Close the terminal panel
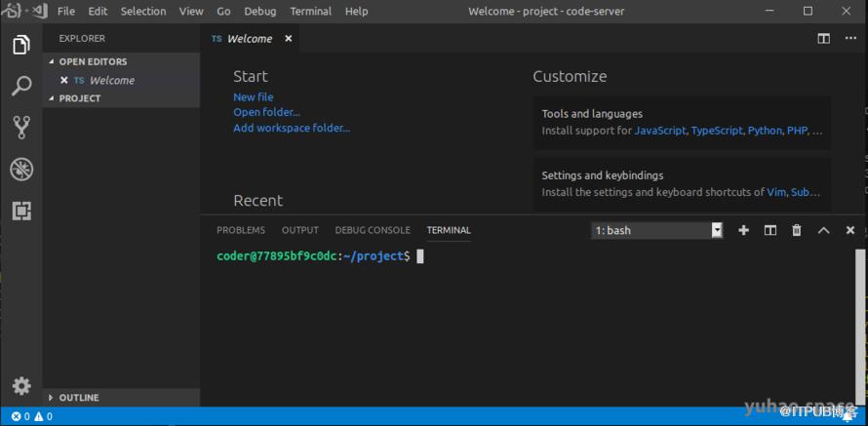This screenshot has height=426, width=868. click(850, 230)
